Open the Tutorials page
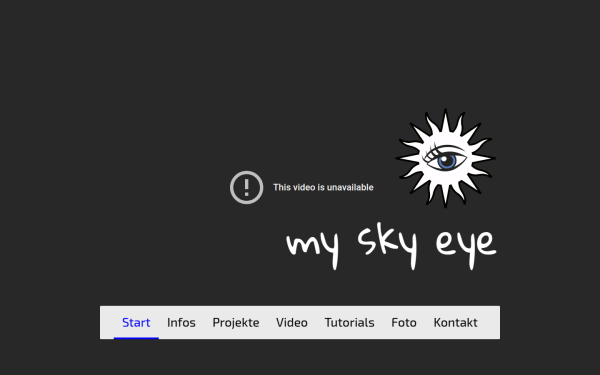600x375 pixels. [x=349, y=323]
